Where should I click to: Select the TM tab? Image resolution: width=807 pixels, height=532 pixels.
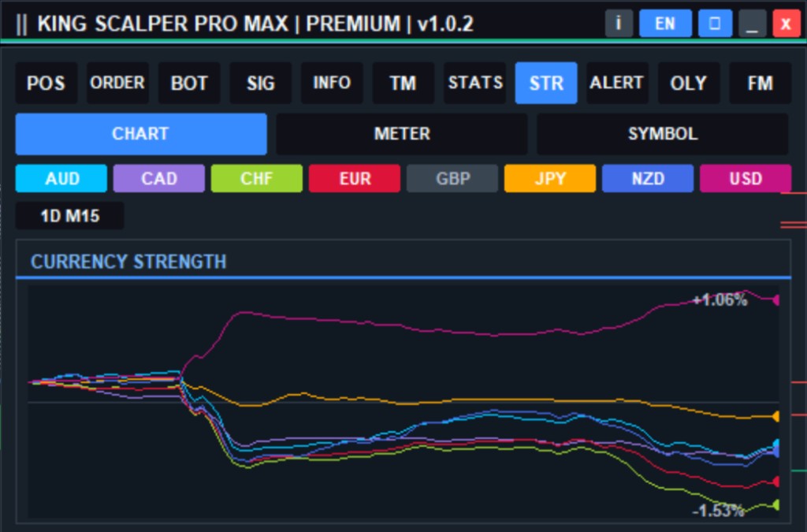(403, 83)
